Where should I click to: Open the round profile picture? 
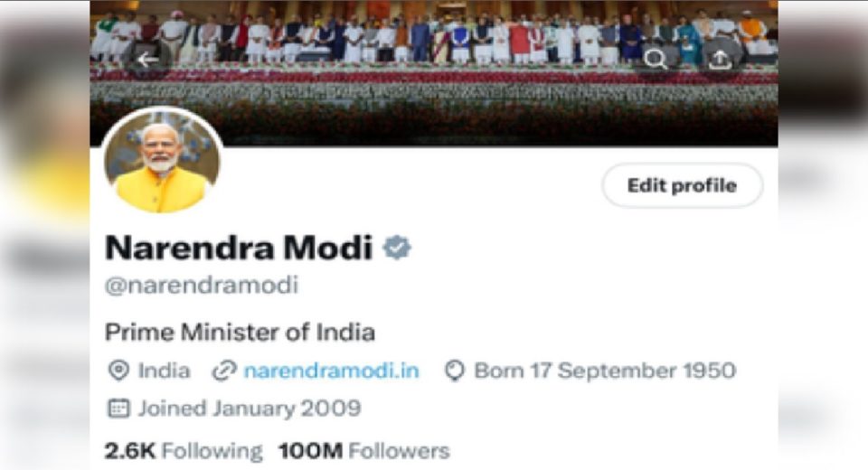point(162,161)
